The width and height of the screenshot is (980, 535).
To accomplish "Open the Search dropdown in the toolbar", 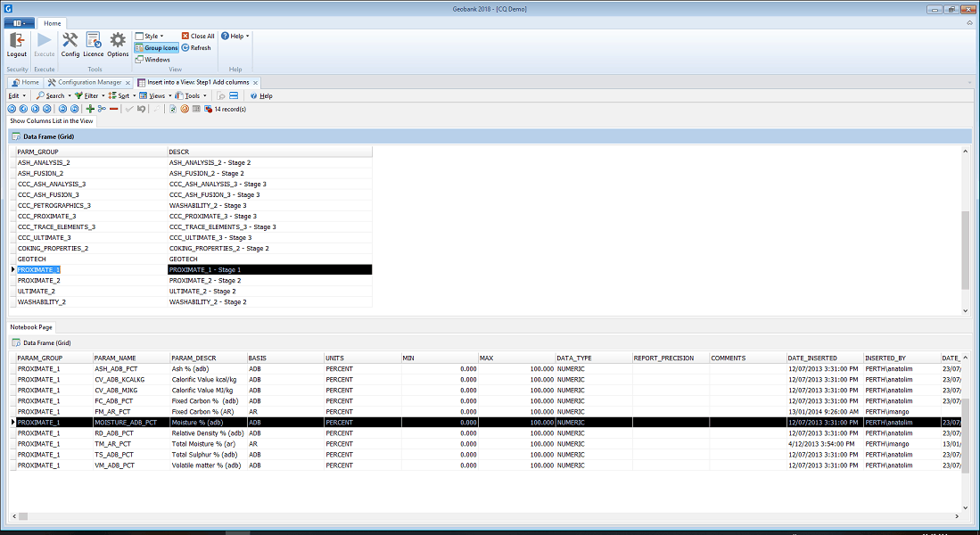I will (53, 95).
